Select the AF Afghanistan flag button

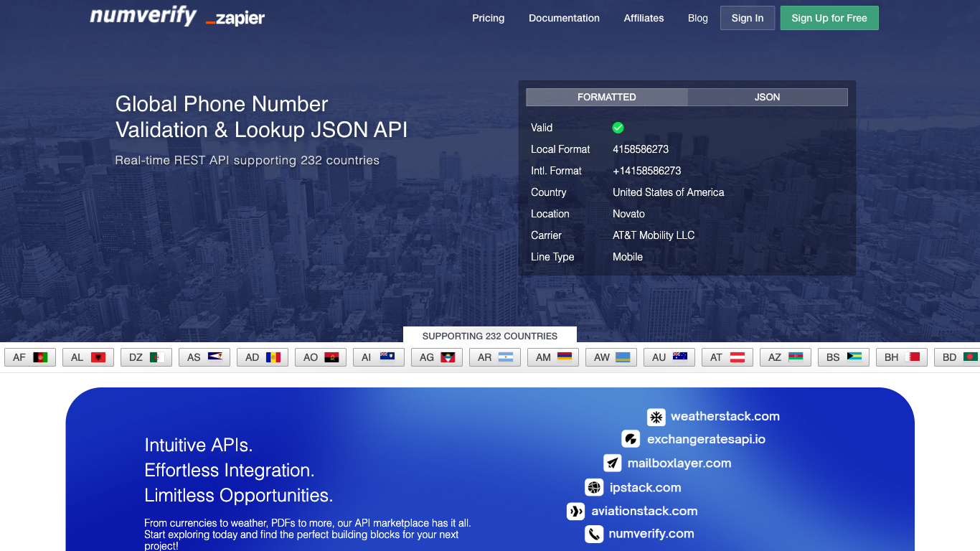tap(30, 357)
